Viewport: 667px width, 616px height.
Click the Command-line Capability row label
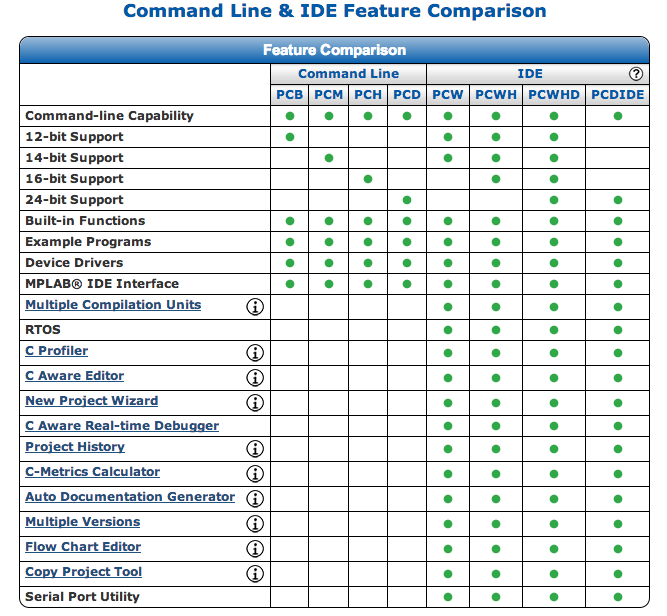109,116
